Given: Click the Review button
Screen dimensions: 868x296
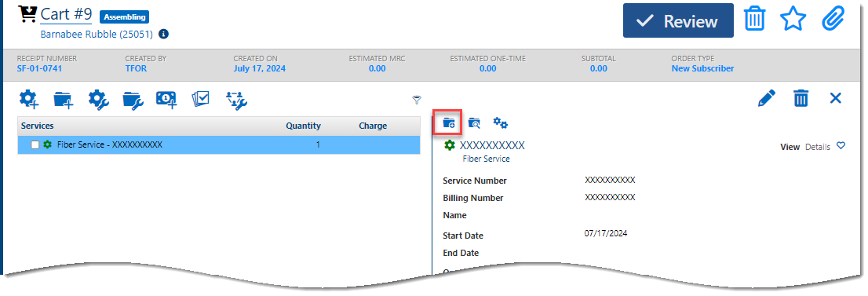Looking at the screenshot, I should [678, 20].
